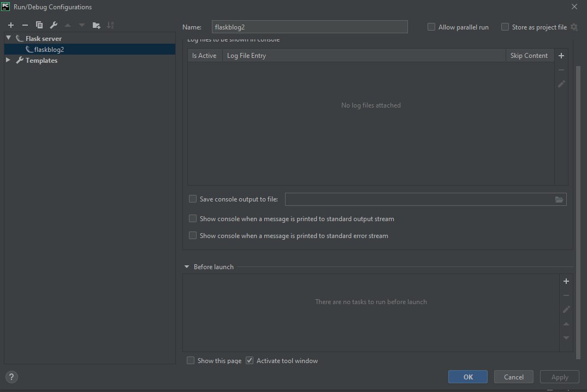Enable Allow parallel run checkbox
Screen dimensions: 587x392
(431, 27)
